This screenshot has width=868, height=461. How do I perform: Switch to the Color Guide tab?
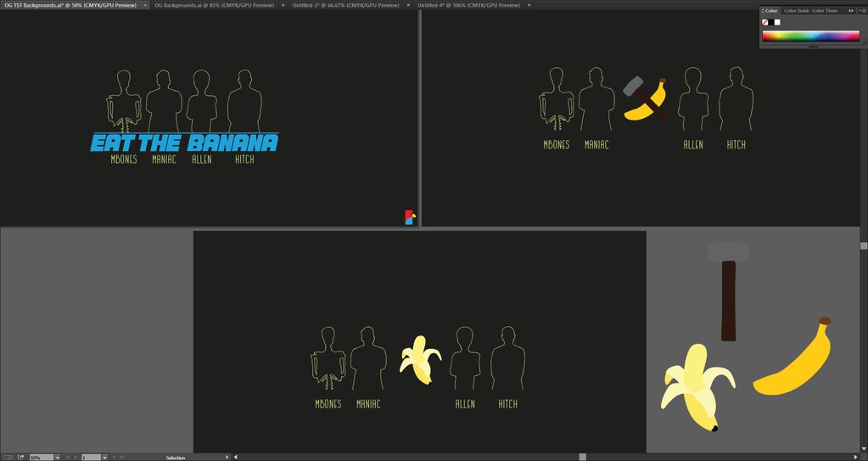pyautogui.click(x=796, y=10)
